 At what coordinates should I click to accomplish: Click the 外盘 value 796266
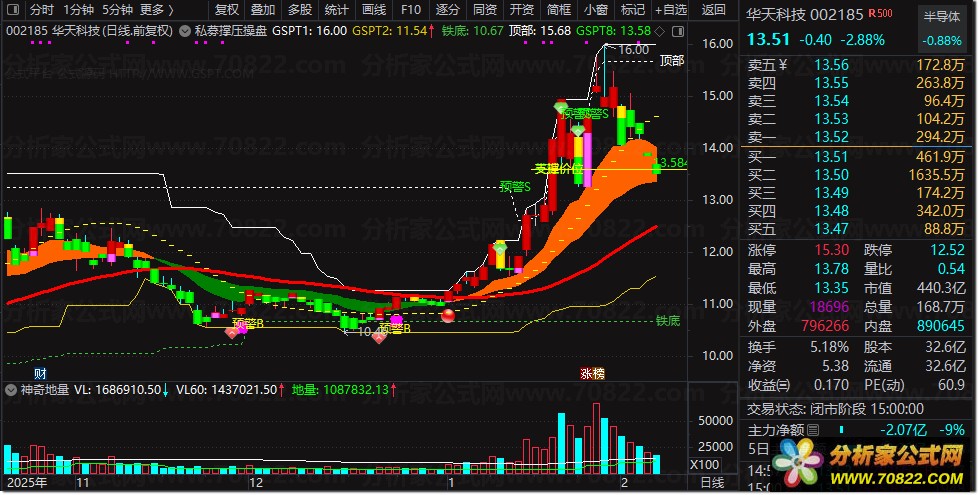click(825, 326)
